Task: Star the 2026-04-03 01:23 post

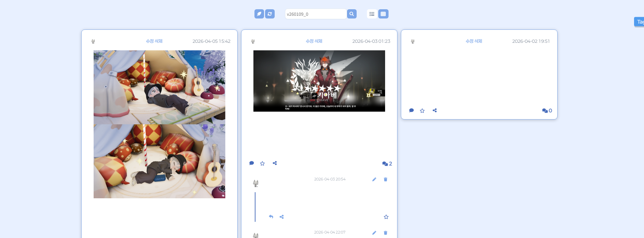Action: (x=262, y=164)
